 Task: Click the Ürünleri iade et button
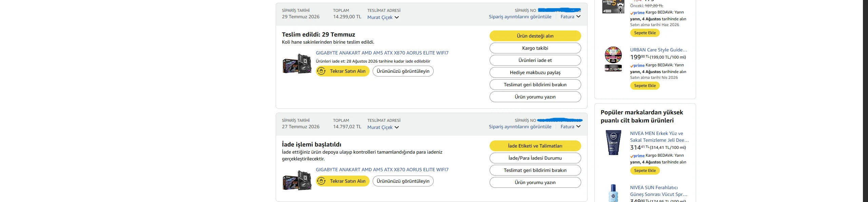click(535, 60)
